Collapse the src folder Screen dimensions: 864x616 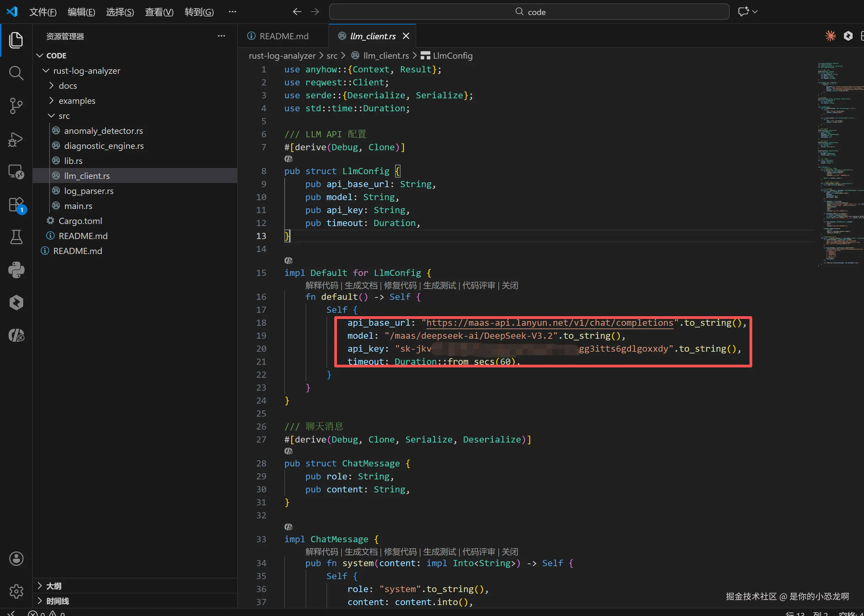point(64,116)
